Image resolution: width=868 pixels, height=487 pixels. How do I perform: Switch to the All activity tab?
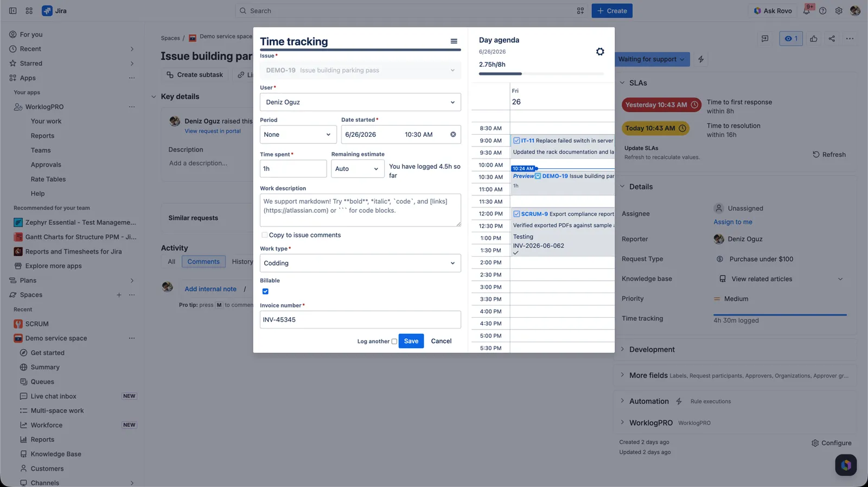[x=171, y=262]
